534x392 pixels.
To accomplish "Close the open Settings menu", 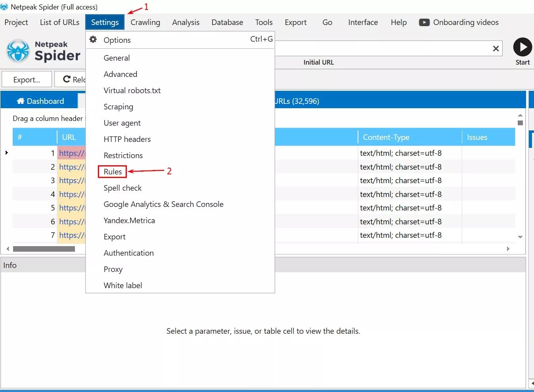I will click(x=105, y=22).
